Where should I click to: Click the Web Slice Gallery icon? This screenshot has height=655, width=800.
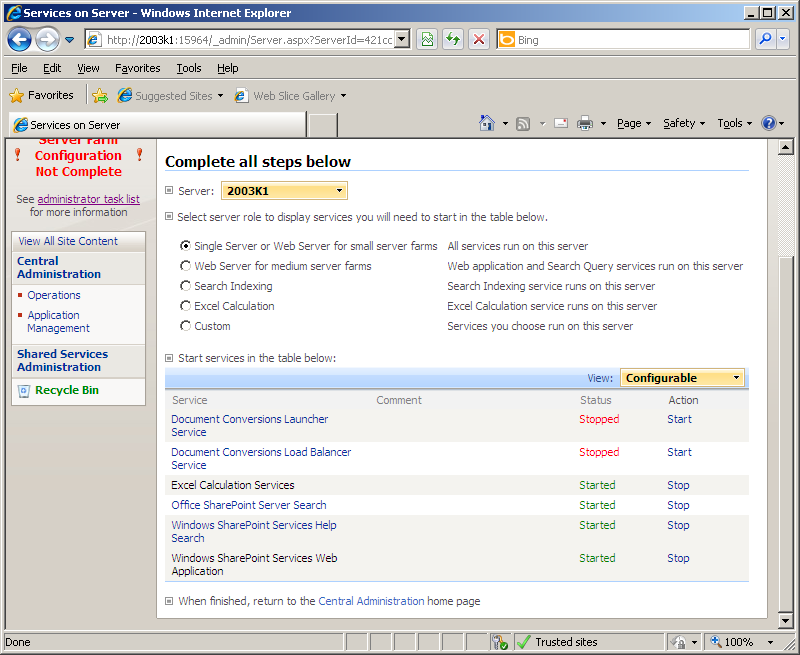pos(241,95)
